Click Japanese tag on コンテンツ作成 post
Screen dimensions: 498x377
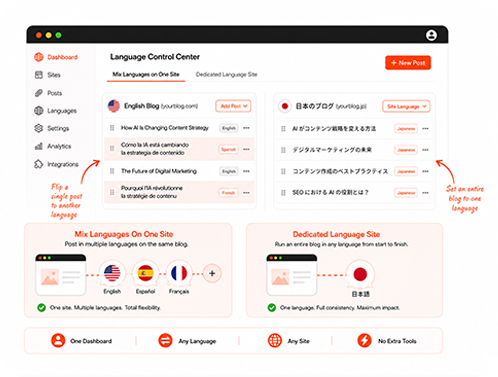pyautogui.click(x=406, y=171)
